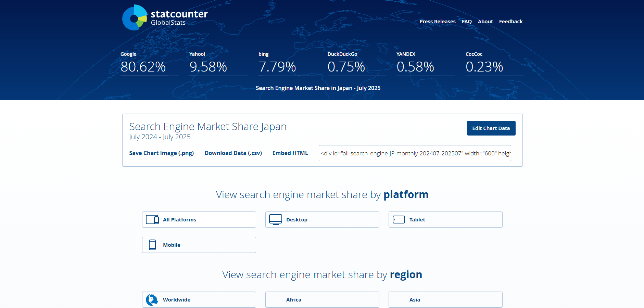Open the FAQ page
Screen dimensions: 644x308
[x=466, y=21]
